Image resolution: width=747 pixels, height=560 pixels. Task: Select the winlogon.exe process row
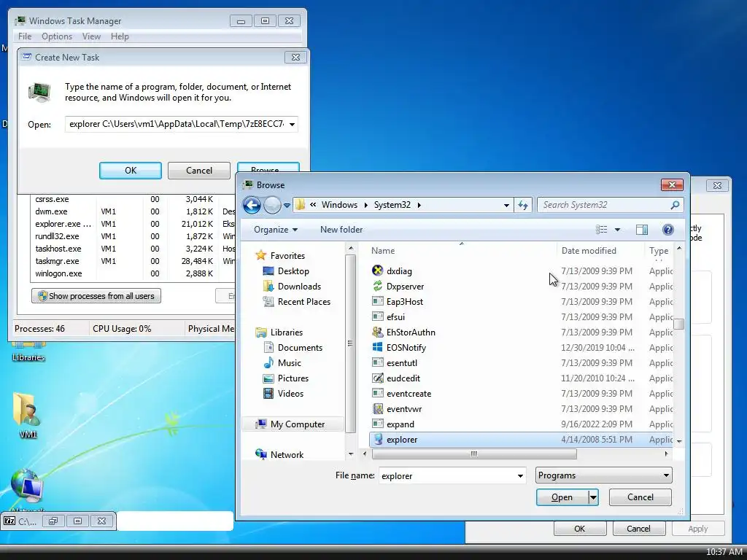(133, 273)
